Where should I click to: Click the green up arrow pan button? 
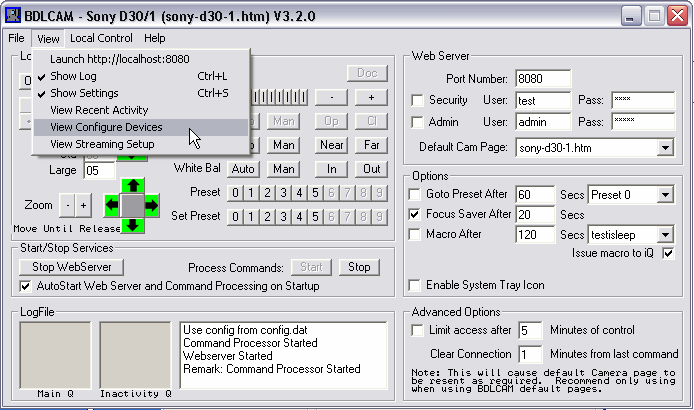132,185
